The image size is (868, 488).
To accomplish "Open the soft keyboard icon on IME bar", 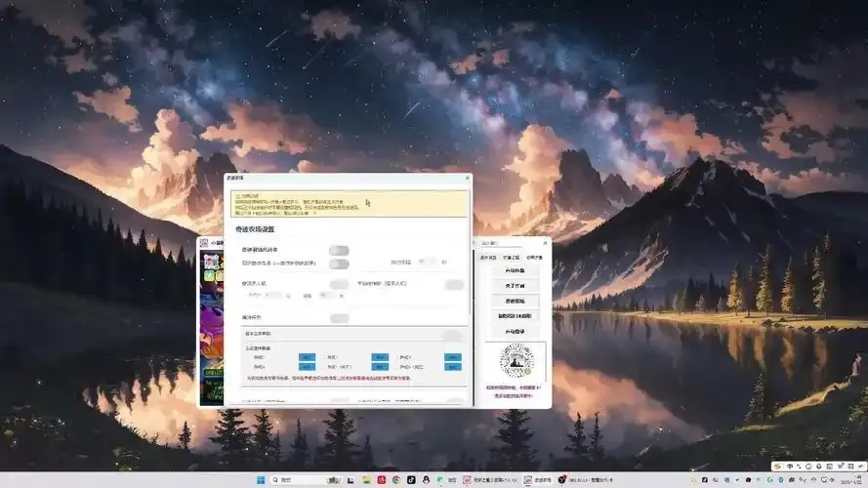I will pyautogui.click(x=829, y=467).
